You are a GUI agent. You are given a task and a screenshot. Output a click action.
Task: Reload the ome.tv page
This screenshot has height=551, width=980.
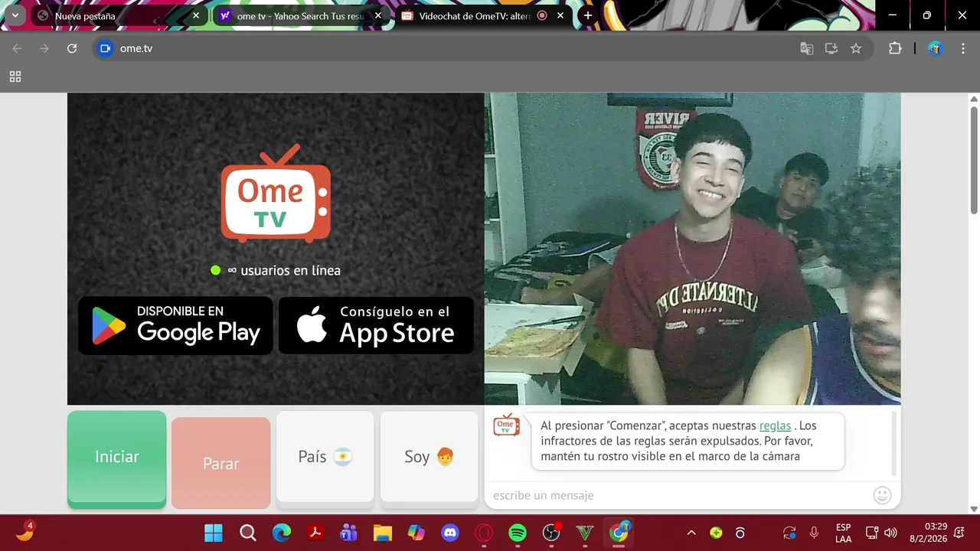tap(72, 48)
